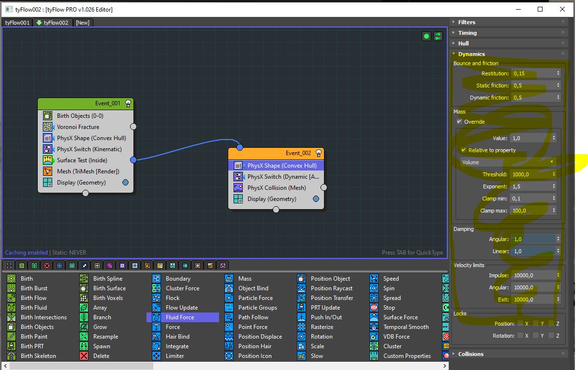Toggle the Relative to property checkbox
The image size is (588, 370).
(x=464, y=150)
